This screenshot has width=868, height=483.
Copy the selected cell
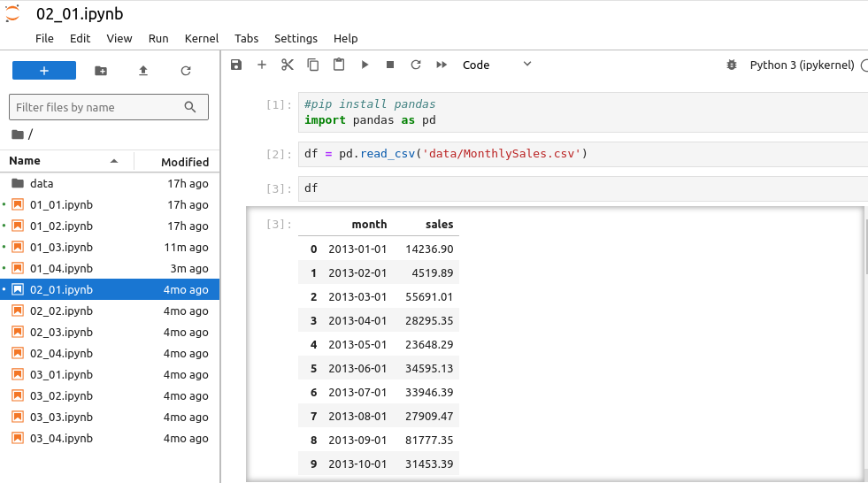(313, 65)
